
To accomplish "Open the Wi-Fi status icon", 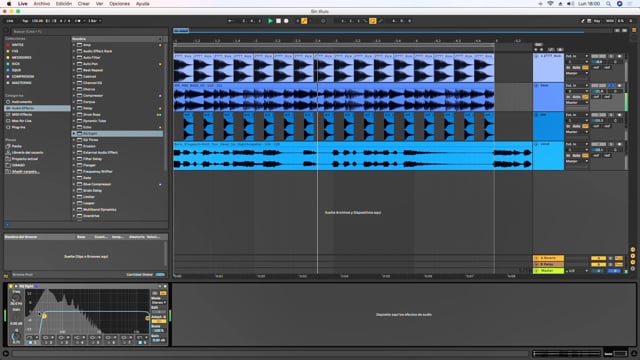I will pyautogui.click(x=550, y=4).
